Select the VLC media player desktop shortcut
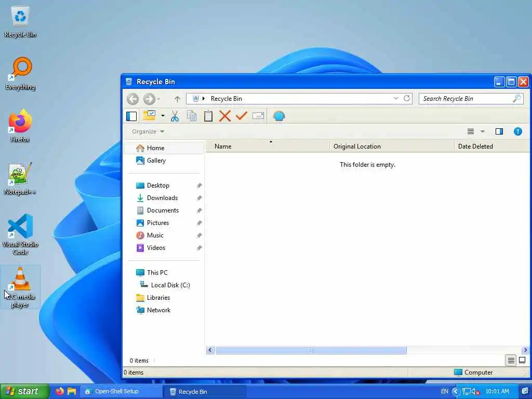The image size is (532, 399). pyautogui.click(x=20, y=287)
